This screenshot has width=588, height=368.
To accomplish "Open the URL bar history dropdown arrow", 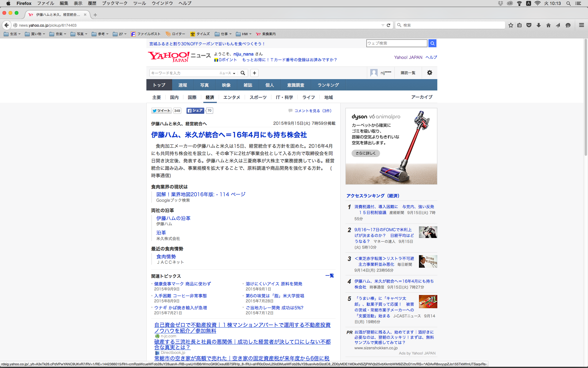I will click(383, 25).
